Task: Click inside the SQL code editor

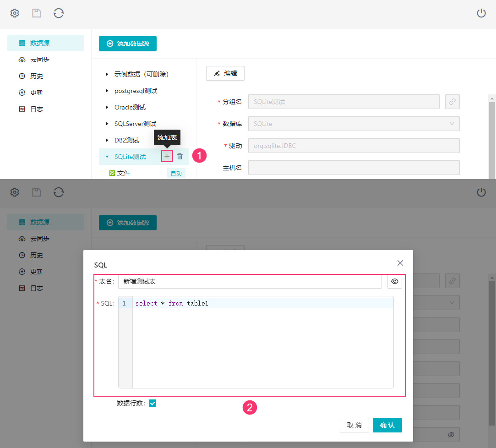Action: [x=263, y=342]
